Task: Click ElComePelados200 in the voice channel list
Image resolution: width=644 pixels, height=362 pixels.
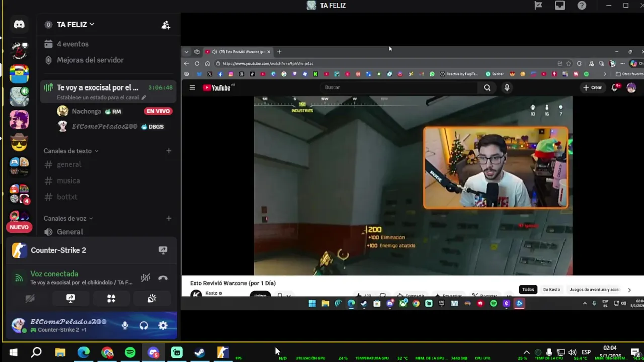Action: tap(105, 126)
